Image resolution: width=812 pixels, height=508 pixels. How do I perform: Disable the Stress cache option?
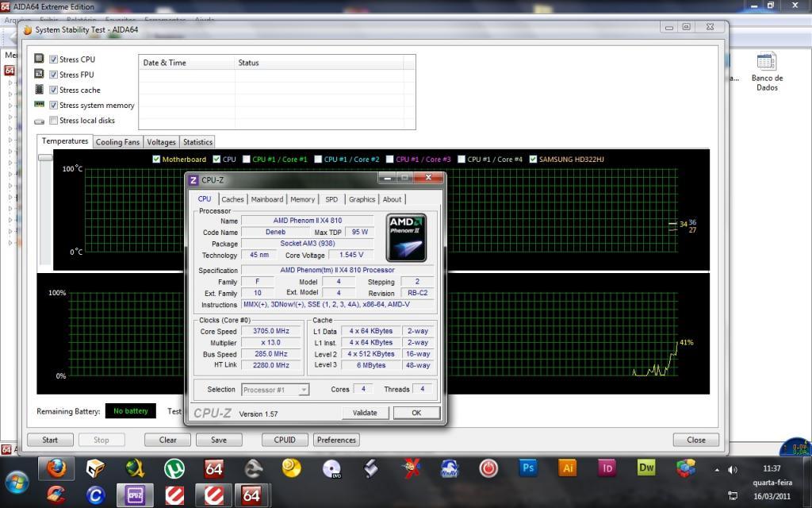tap(53, 90)
